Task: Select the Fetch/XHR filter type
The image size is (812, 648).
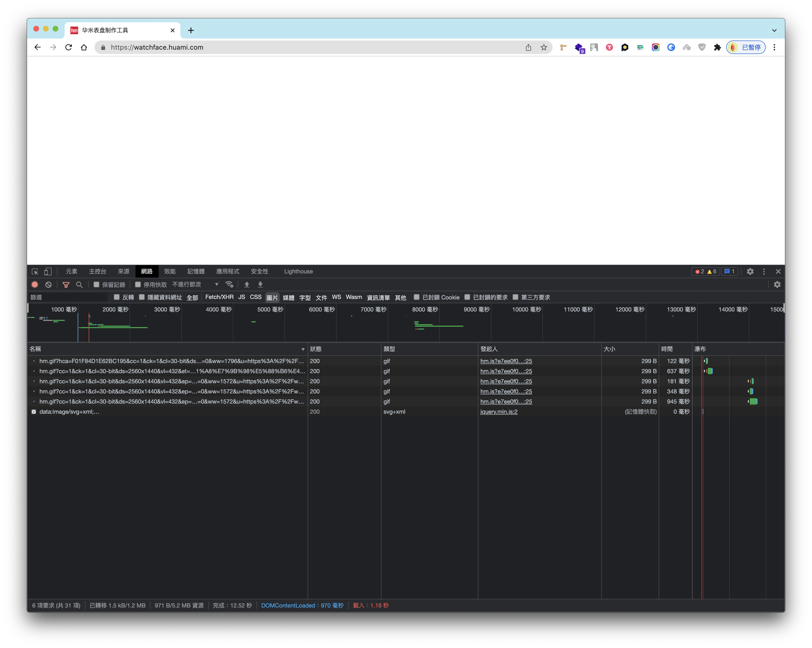Action: point(219,297)
